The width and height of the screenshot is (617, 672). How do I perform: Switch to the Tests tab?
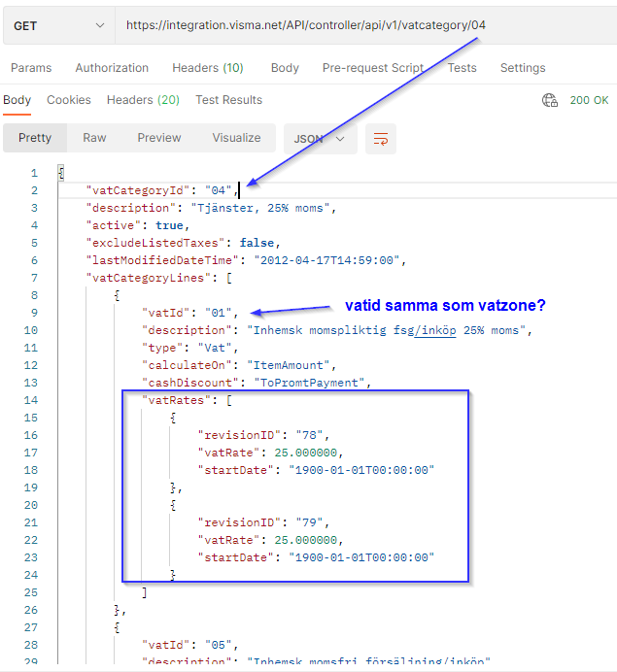(x=463, y=68)
